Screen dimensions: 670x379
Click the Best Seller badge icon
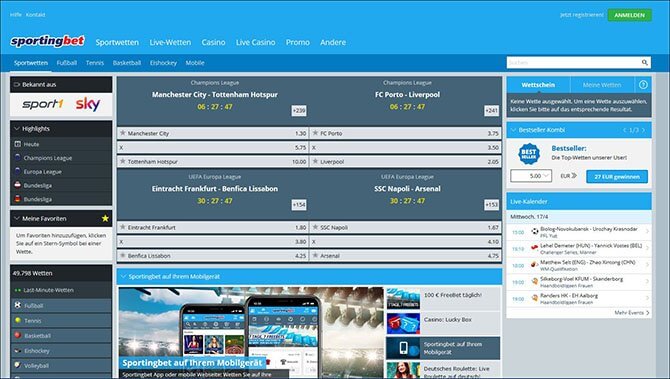529,154
